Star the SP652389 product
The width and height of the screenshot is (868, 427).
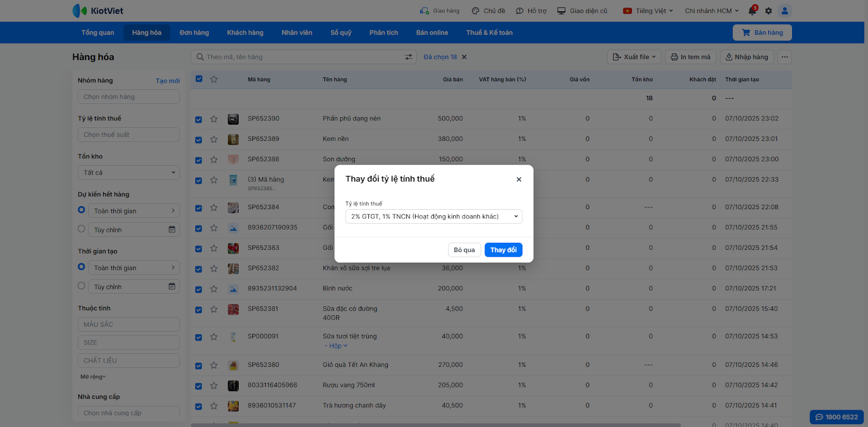click(214, 139)
